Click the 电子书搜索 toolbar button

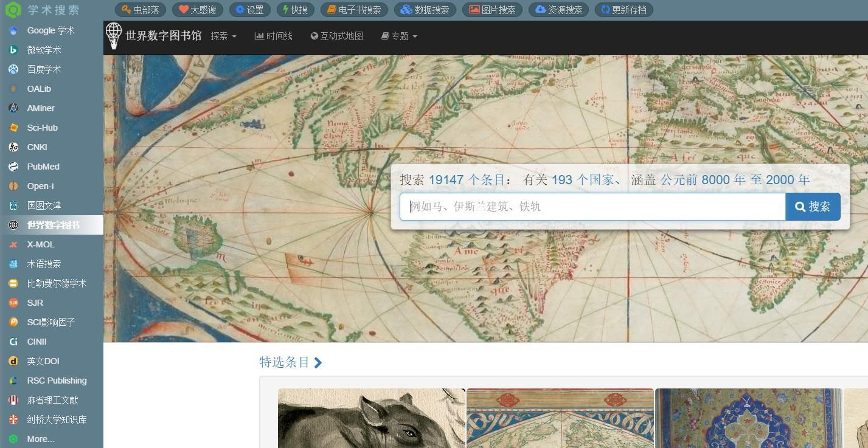pos(354,10)
